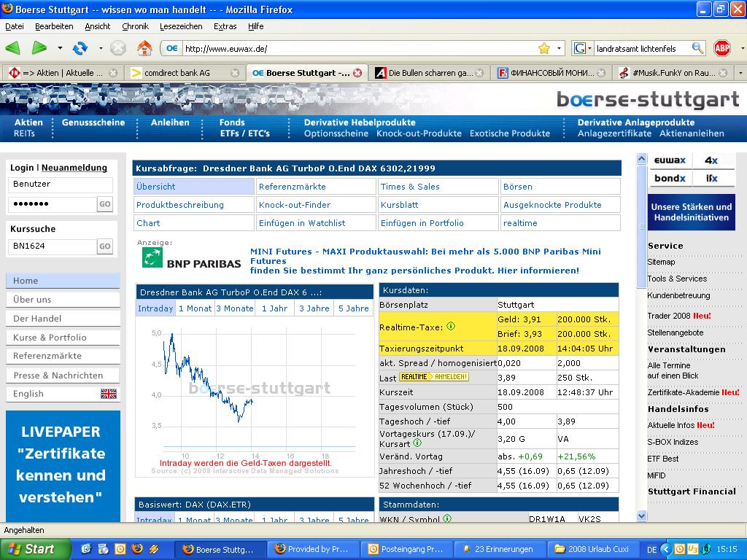Click the 4x logo in right panel
Viewport: 747px width, 560px height.
[711, 160]
